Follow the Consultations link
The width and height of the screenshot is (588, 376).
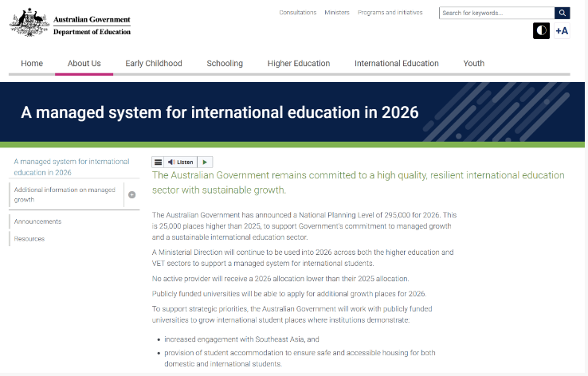298,13
